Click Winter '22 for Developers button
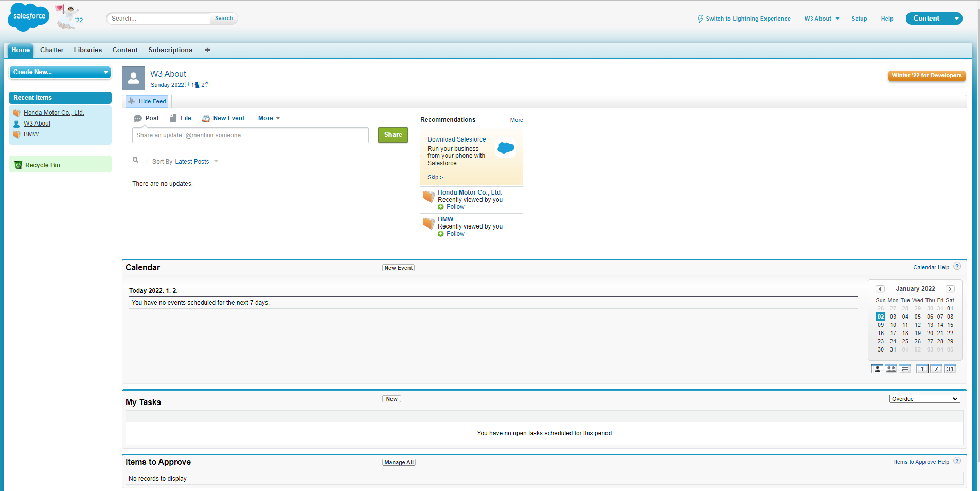Image resolution: width=980 pixels, height=491 pixels. pos(926,76)
